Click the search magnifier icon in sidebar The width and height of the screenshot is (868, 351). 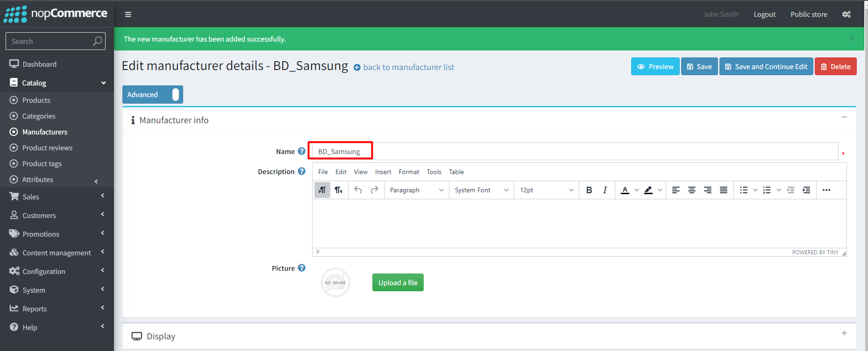pos(98,41)
